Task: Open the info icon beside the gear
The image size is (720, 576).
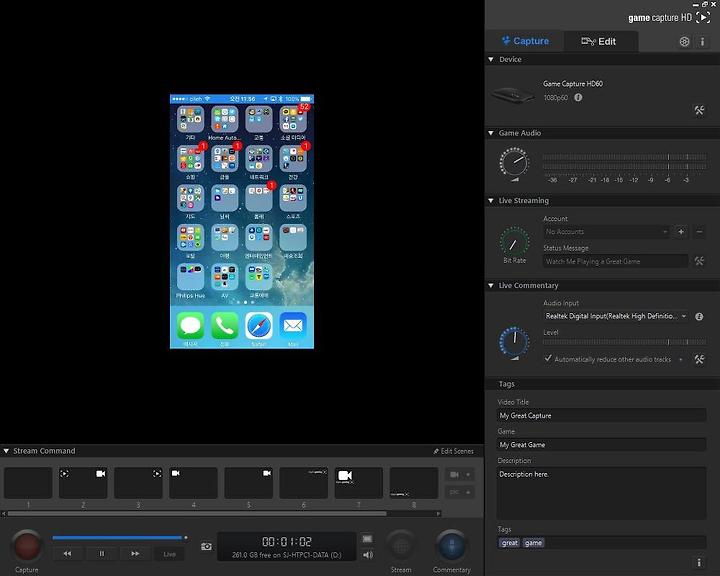Action: (x=702, y=42)
